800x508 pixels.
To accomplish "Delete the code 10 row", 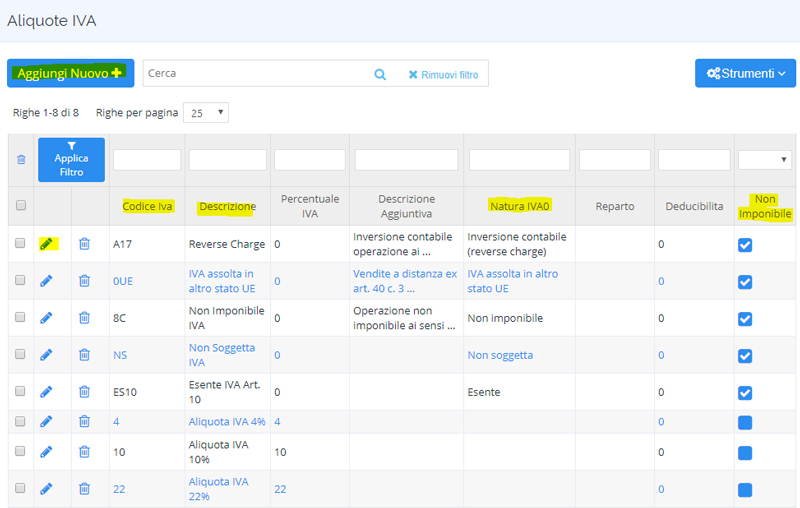I will click(x=84, y=452).
